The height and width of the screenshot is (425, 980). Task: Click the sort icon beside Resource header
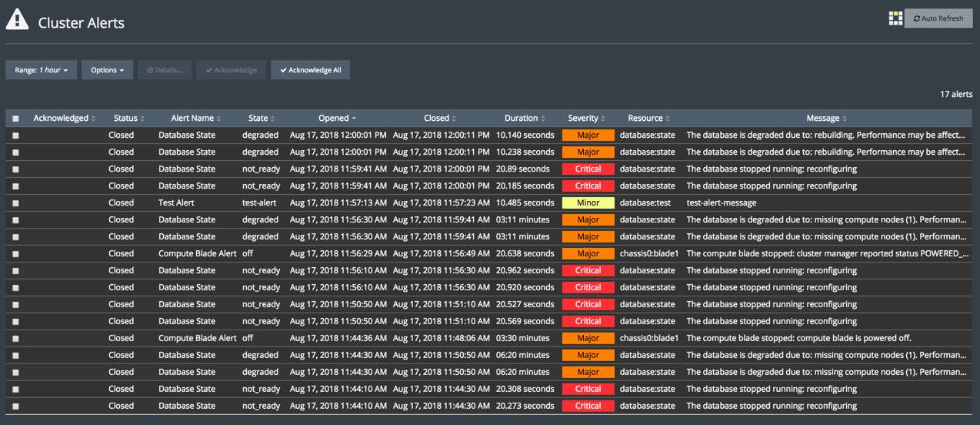coord(668,119)
